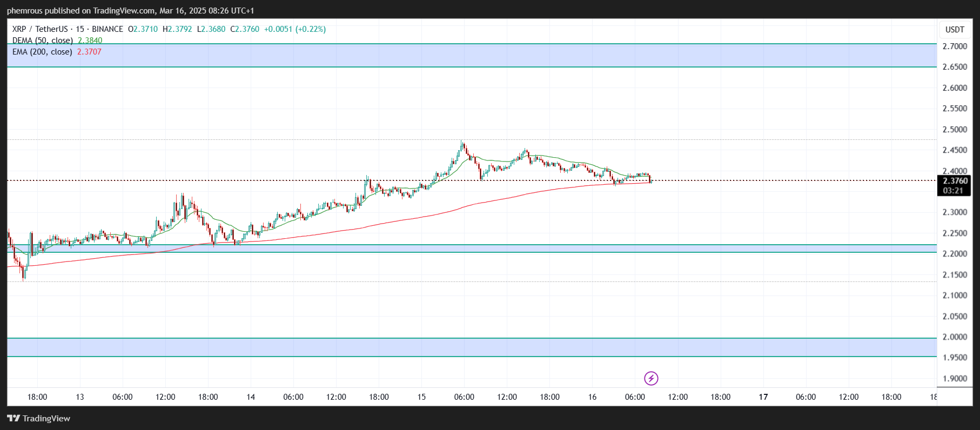This screenshot has width=980, height=430.
Task: Select the lowest blue zone below 2.0000
Action: tap(471, 347)
